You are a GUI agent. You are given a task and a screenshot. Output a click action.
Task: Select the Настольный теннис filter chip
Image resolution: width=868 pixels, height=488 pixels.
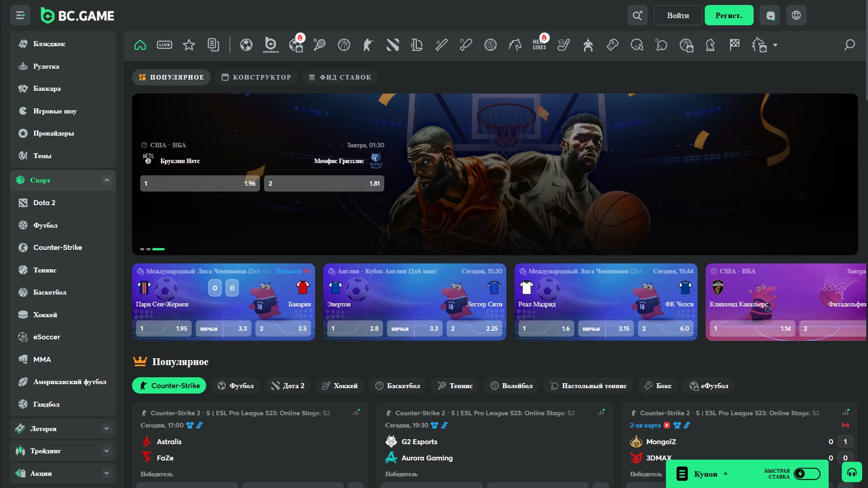[588, 385]
